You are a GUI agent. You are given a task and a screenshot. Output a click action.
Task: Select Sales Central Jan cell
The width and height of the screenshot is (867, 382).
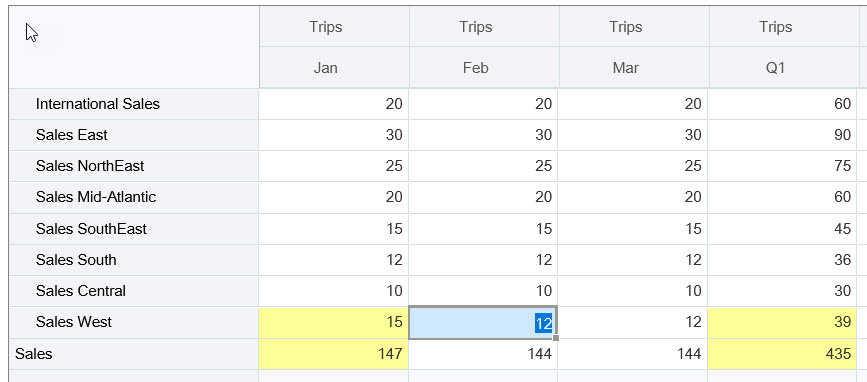(x=333, y=291)
